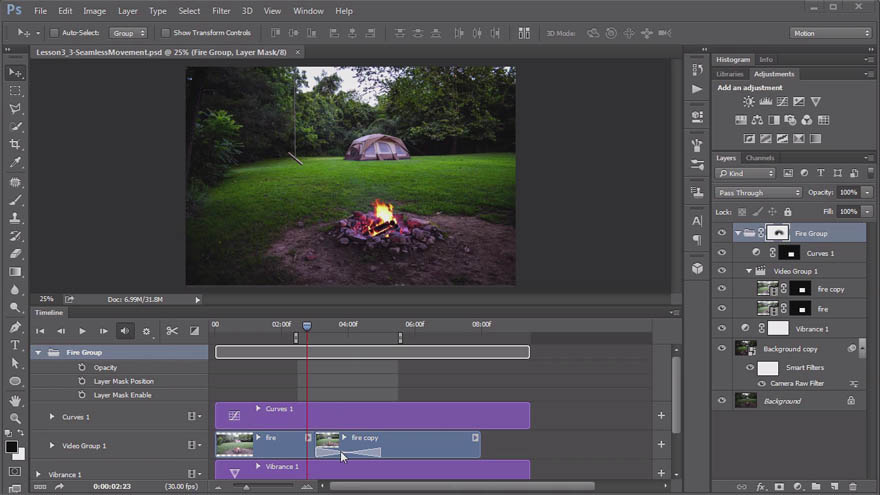Image resolution: width=880 pixels, height=495 pixels.
Task: Hide the Vibrance 1 layer
Action: tap(722, 328)
